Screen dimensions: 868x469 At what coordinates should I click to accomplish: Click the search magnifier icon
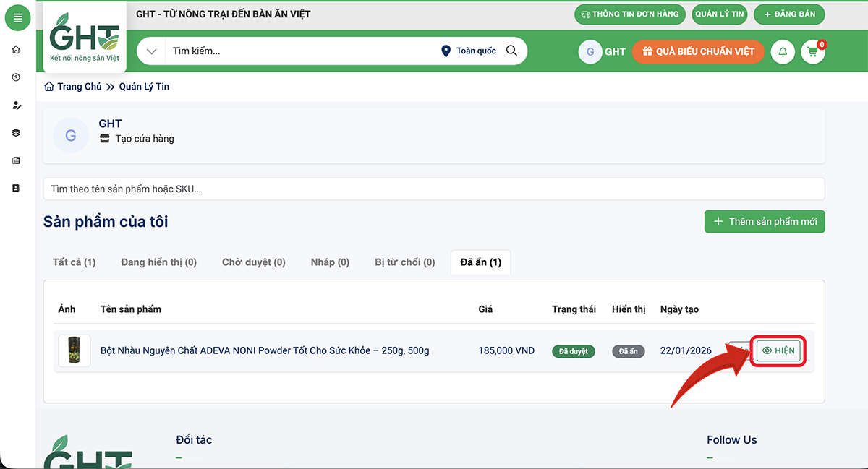[511, 51]
